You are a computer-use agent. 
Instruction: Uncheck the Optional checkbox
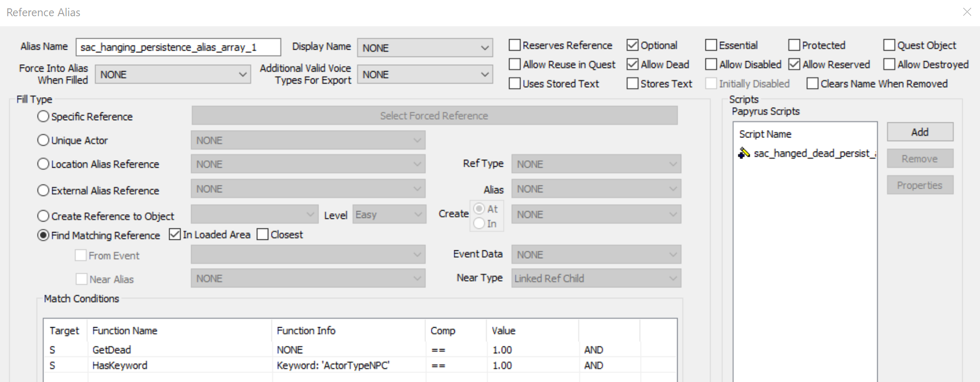point(632,45)
